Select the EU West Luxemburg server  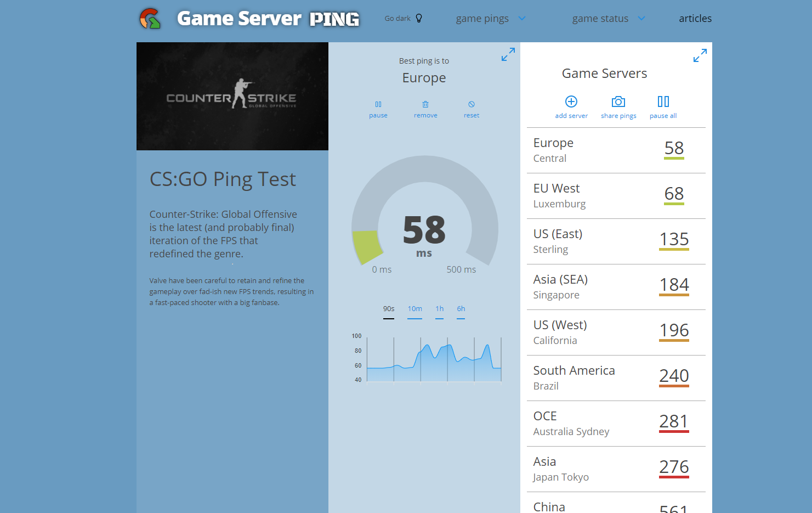pyautogui.click(x=616, y=196)
